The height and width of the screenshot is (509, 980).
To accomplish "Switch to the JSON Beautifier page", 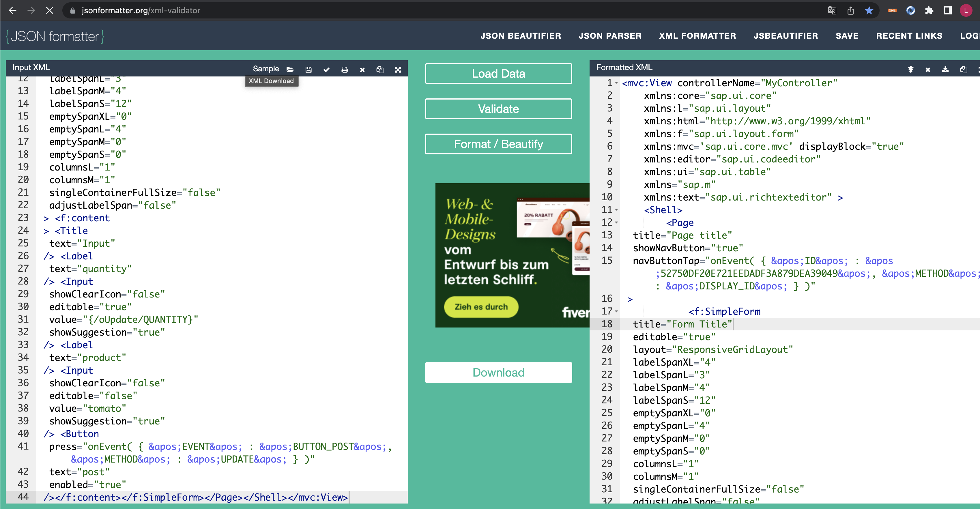I will (521, 36).
